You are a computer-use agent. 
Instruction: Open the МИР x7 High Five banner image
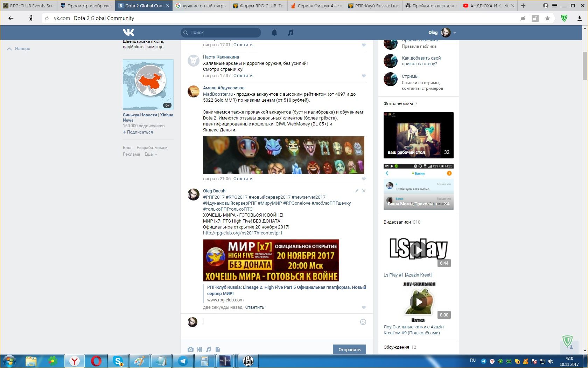[x=271, y=260]
